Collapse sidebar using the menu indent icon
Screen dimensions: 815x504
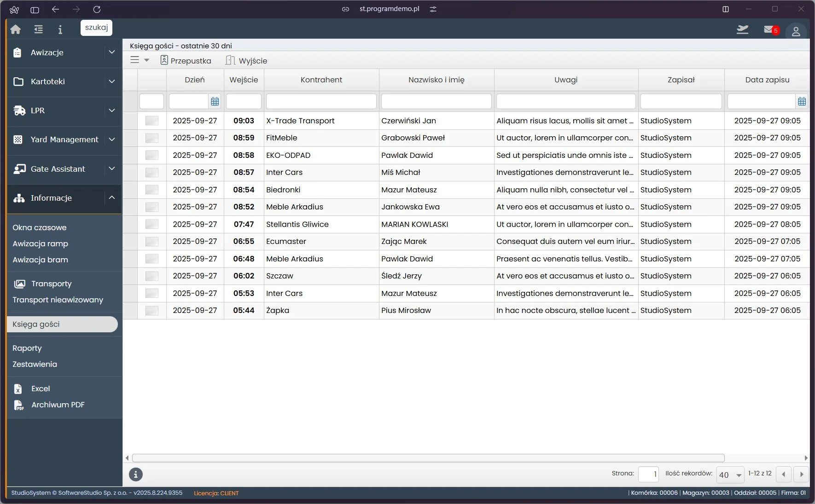tap(38, 29)
